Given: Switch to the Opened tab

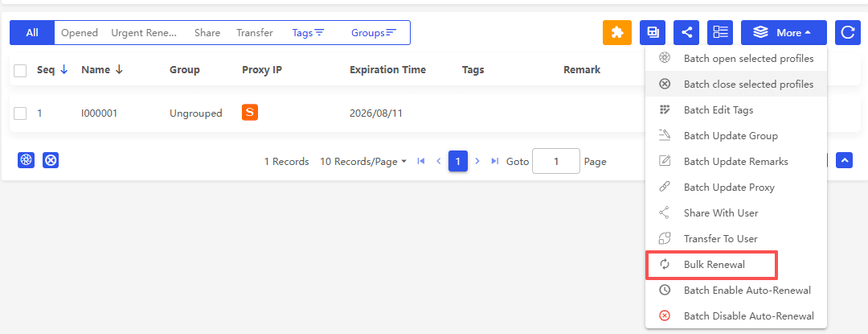Looking at the screenshot, I should point(79,33).
